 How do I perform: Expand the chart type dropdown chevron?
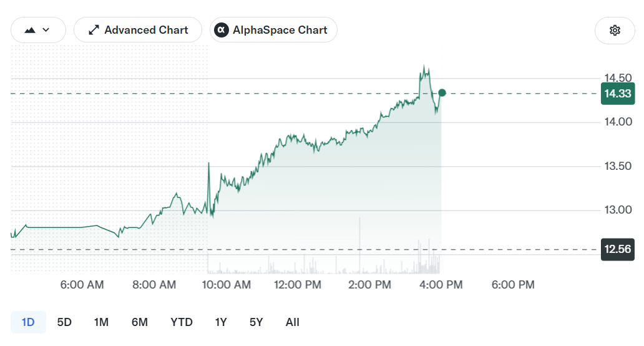click(46, 30)
